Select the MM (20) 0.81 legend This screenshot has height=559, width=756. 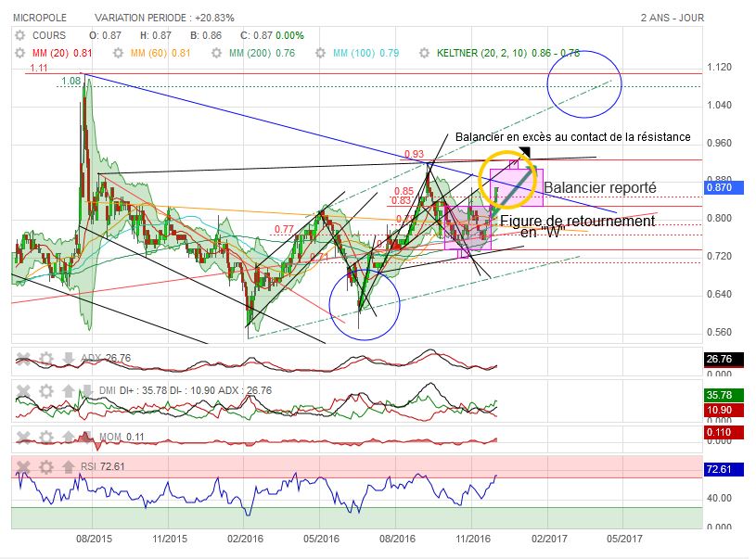point(62,53)
